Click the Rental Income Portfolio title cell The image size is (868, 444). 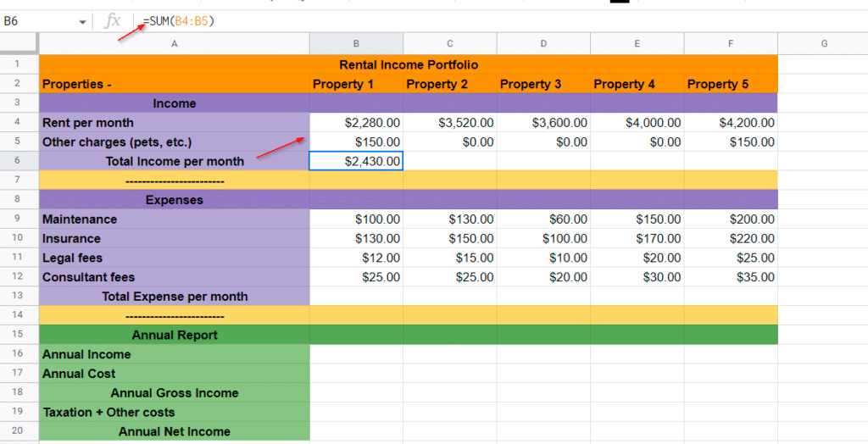point(408,64)
